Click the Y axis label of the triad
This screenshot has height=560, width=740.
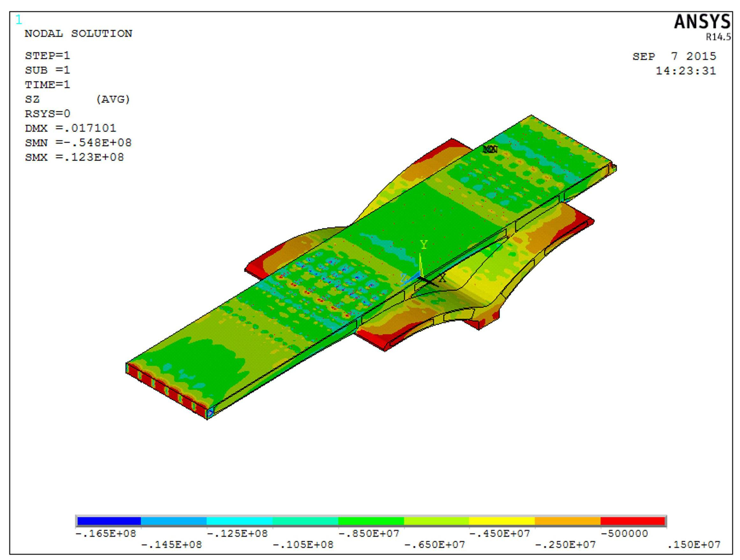tap(424, 245)
